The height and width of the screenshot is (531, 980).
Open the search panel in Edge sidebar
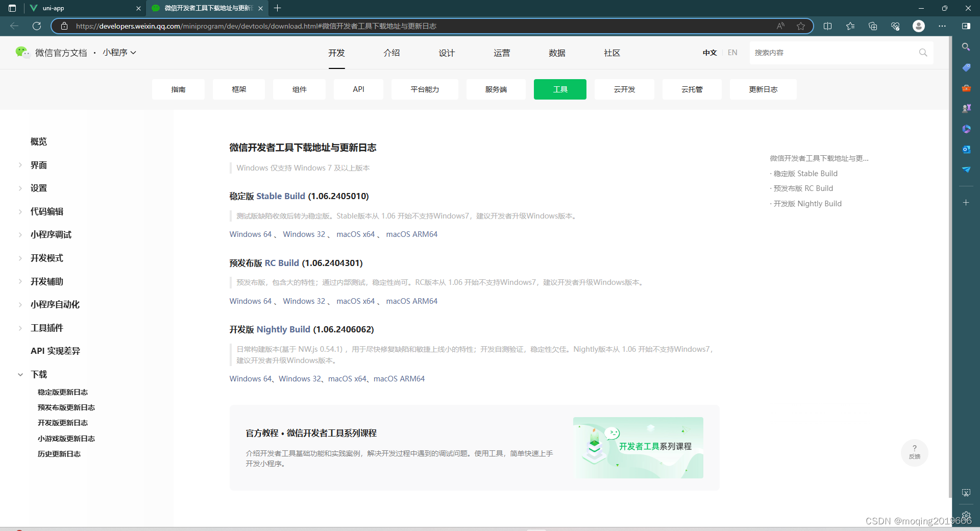(x=966, y=47)
